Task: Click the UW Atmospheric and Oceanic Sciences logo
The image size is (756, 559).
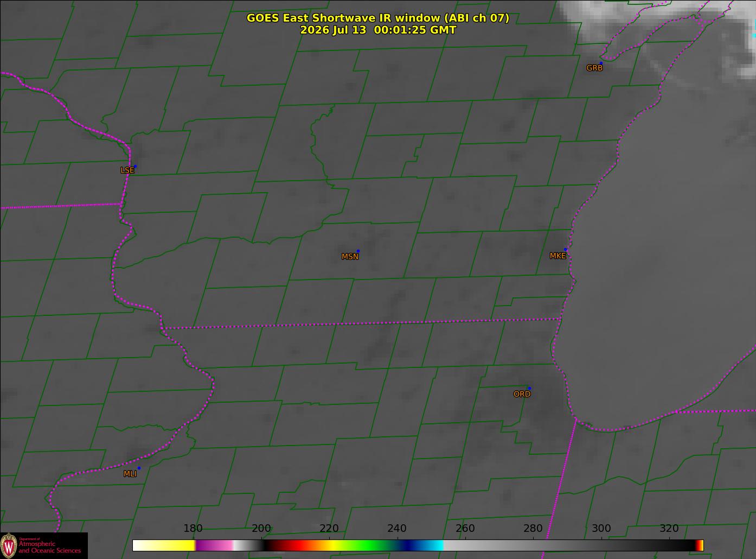Action: pyautogui.click(x=44, y=545)
